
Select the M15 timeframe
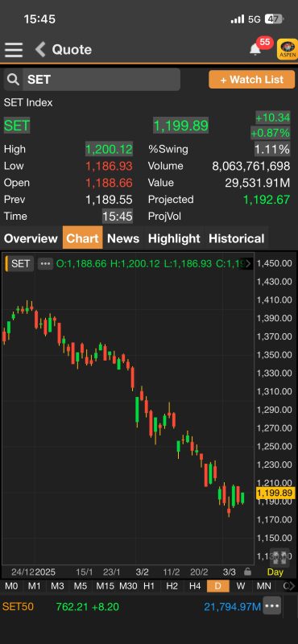click(105, 586)
